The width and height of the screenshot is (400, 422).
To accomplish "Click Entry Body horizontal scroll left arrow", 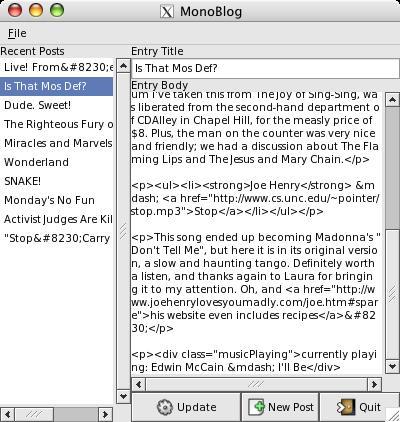I will 139,384.
